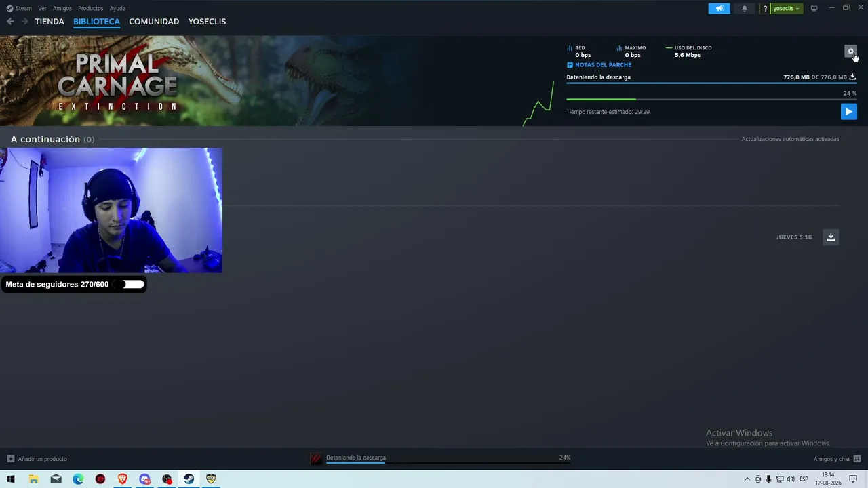Image resolution: width=868 pixels, height=488 pixels.
Task: Open download settings gear icon
Action: [x=850, y=52]
